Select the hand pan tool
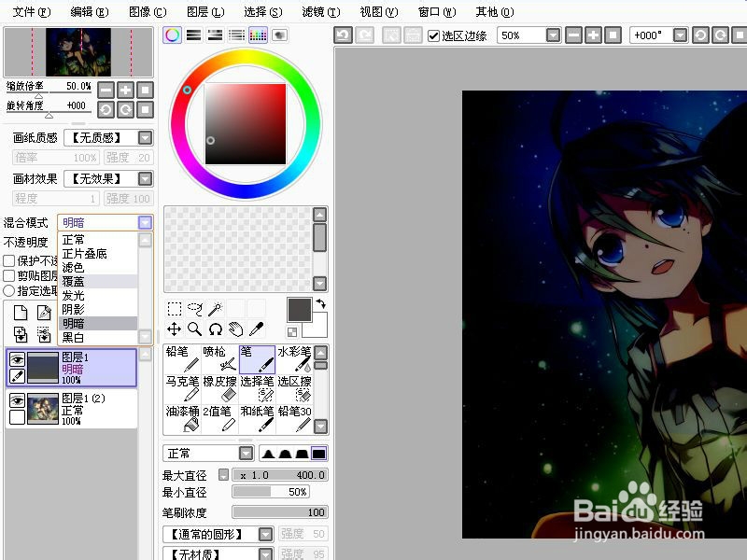The width and height of the screenshot is (747, 560). click(236, 329)
